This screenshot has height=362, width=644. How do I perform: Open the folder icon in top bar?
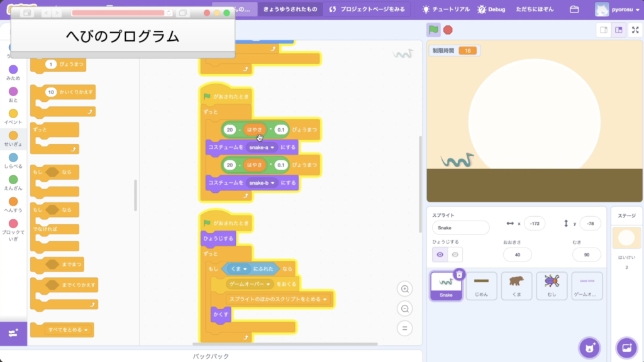[x=574, y=9]
